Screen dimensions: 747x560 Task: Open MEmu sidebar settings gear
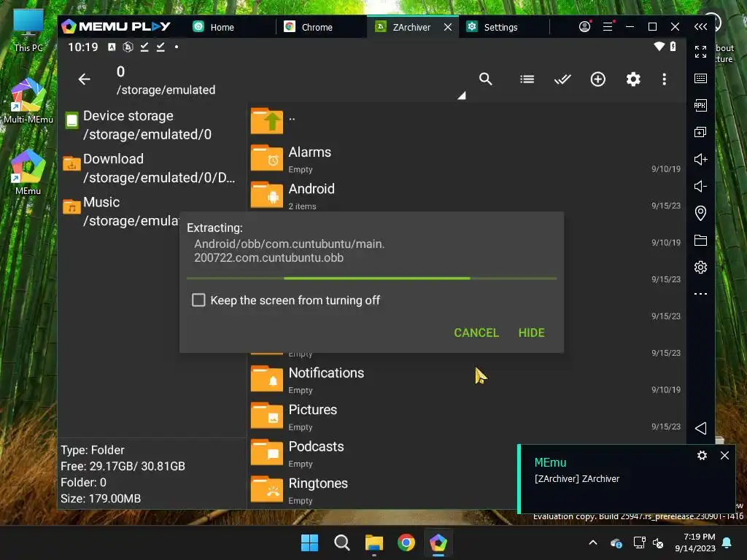click(x=700, y=267)
